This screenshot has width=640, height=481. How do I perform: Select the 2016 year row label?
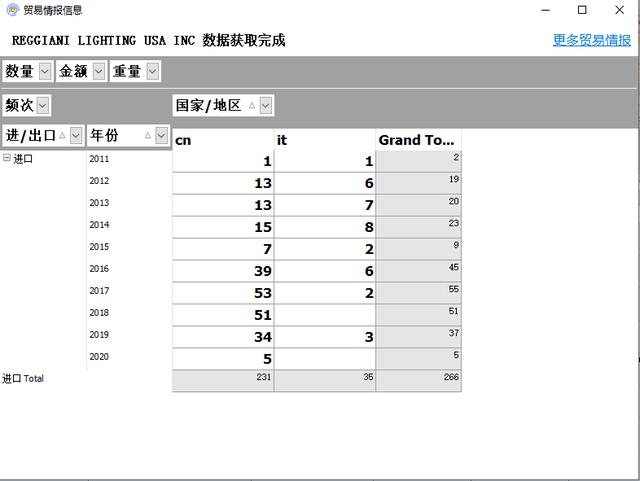click(x=99, y=269)
